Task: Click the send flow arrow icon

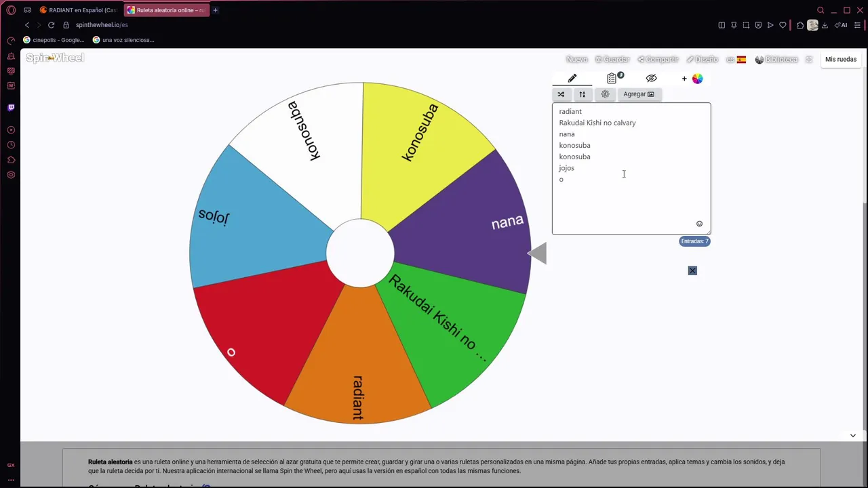Action: pos(770,25)
